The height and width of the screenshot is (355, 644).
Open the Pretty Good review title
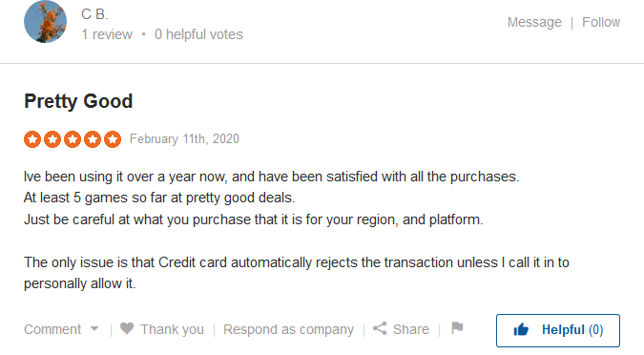click(x=78, y=101)
